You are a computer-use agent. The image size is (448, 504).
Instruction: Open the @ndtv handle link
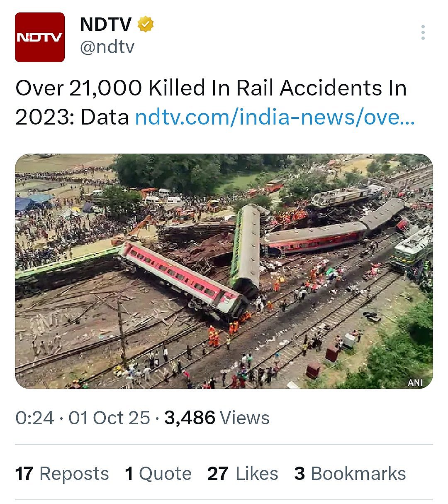107,47
